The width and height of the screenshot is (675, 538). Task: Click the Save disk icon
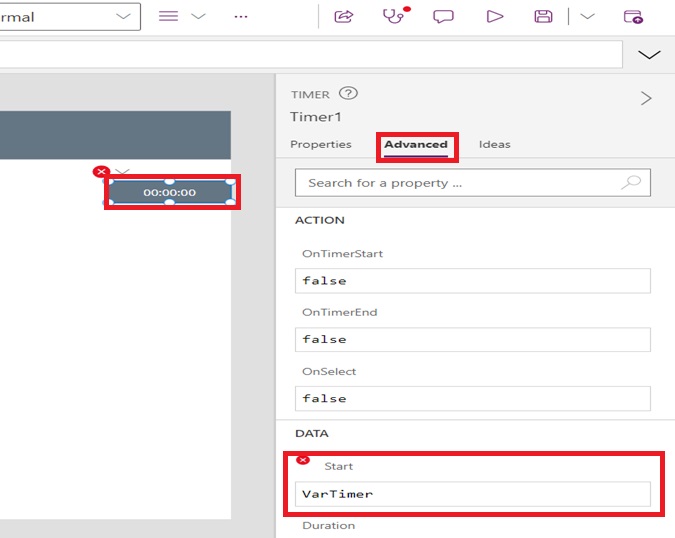pyautogui.click(x=543, y=16)
